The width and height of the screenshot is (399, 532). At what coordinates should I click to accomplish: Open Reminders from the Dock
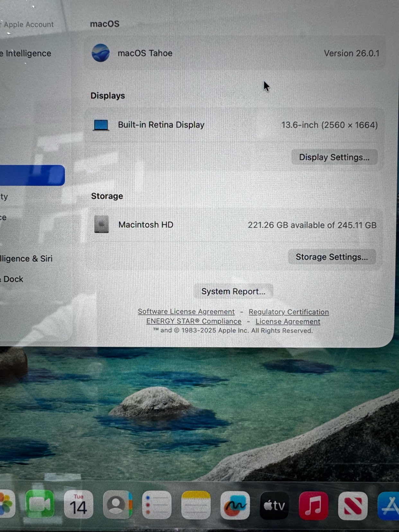[x=157, y=505]
